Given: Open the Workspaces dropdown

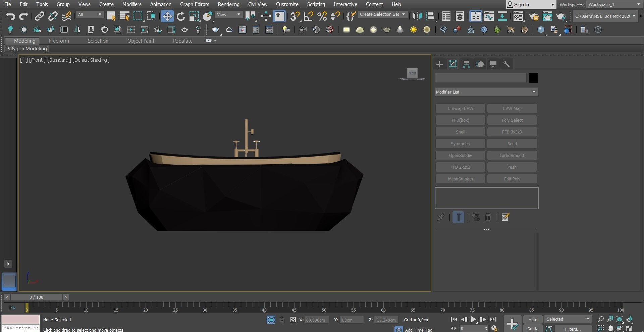Looking at the screenshot, I should (614, 5).
